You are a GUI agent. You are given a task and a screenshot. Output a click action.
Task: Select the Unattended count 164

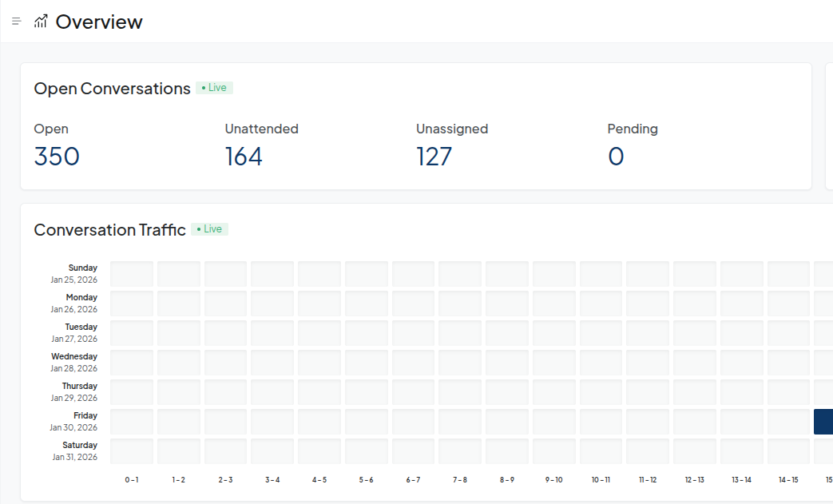244,156
